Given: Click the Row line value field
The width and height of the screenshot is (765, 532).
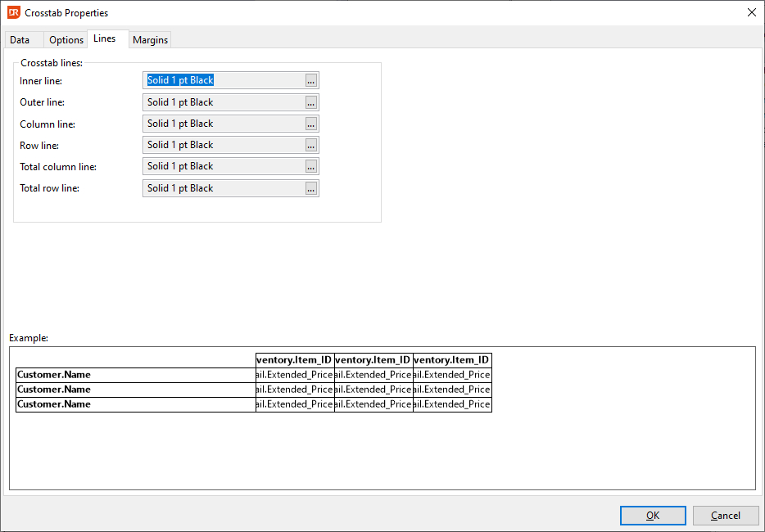Looking at the screenshot, I should [224, 146].
